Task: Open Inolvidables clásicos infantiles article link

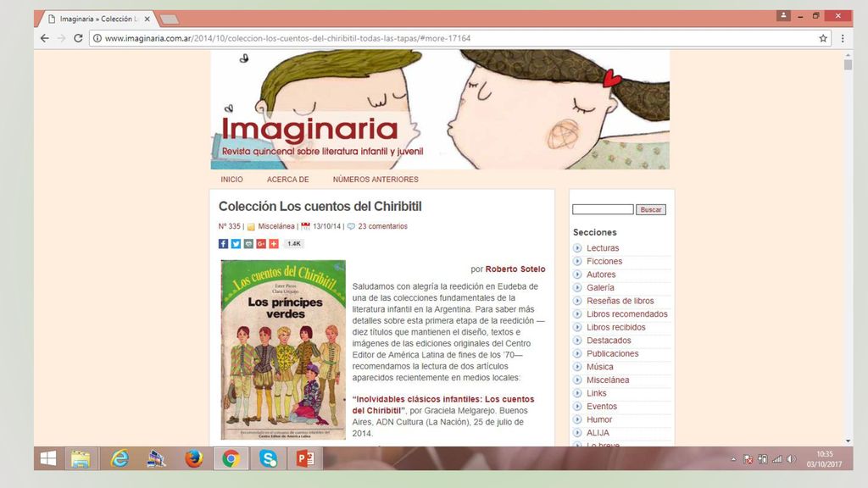Action: [442, 404]
